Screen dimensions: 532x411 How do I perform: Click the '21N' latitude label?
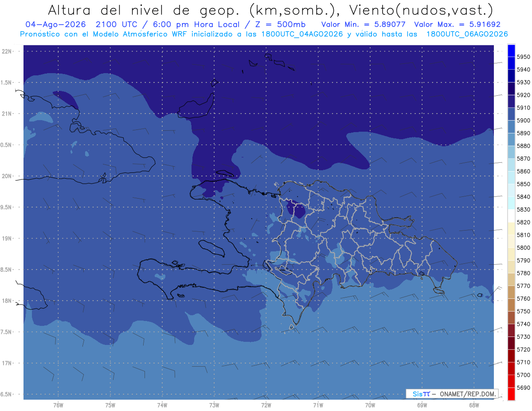(7, 114)
